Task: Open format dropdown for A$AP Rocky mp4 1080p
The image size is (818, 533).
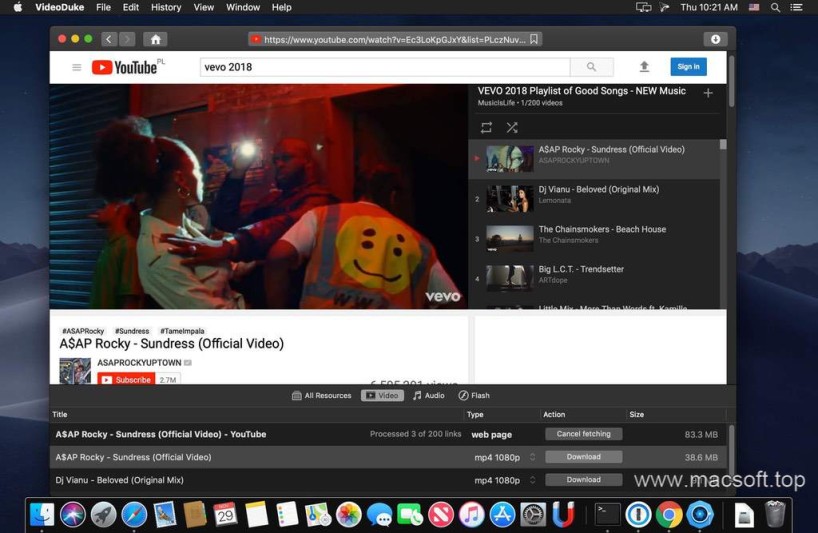Action: tap(532, 457)
